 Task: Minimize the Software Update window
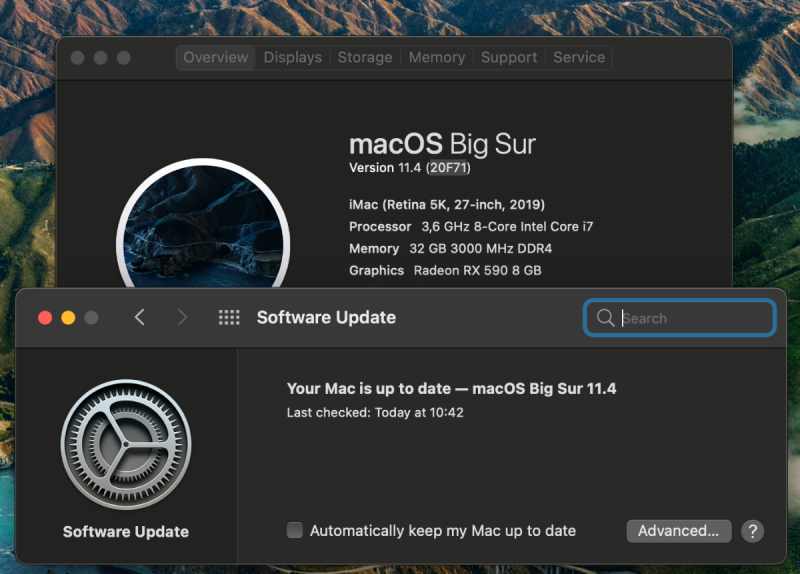coord(68,318)
